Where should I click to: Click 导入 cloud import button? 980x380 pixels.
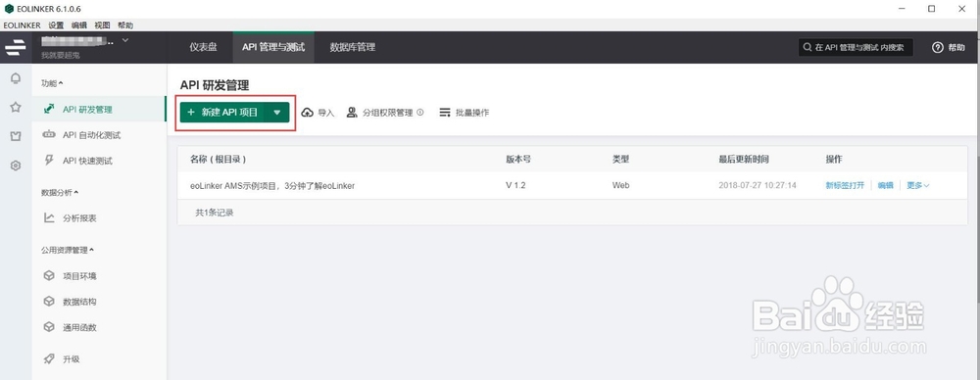point(318,113)
